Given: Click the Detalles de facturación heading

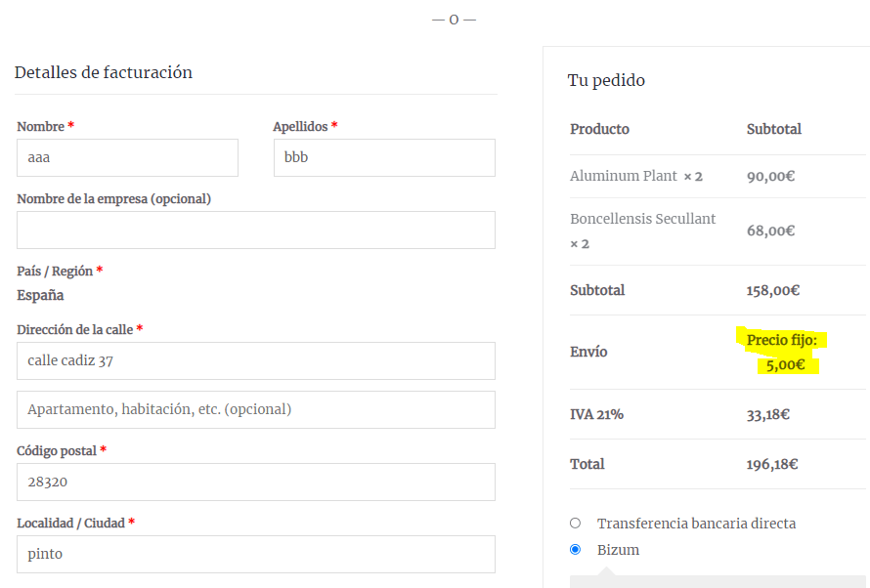Looking at the screenshot, I should point(104,72).
